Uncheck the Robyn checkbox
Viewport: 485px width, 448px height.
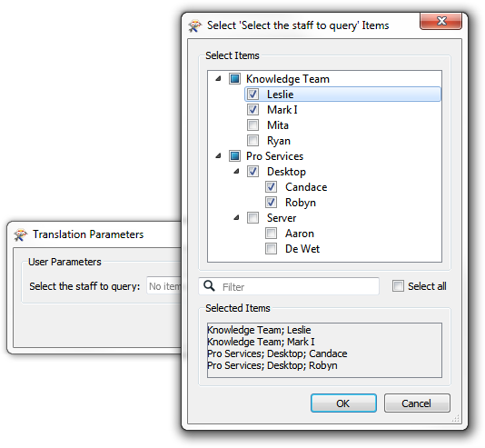coord(271,203)
